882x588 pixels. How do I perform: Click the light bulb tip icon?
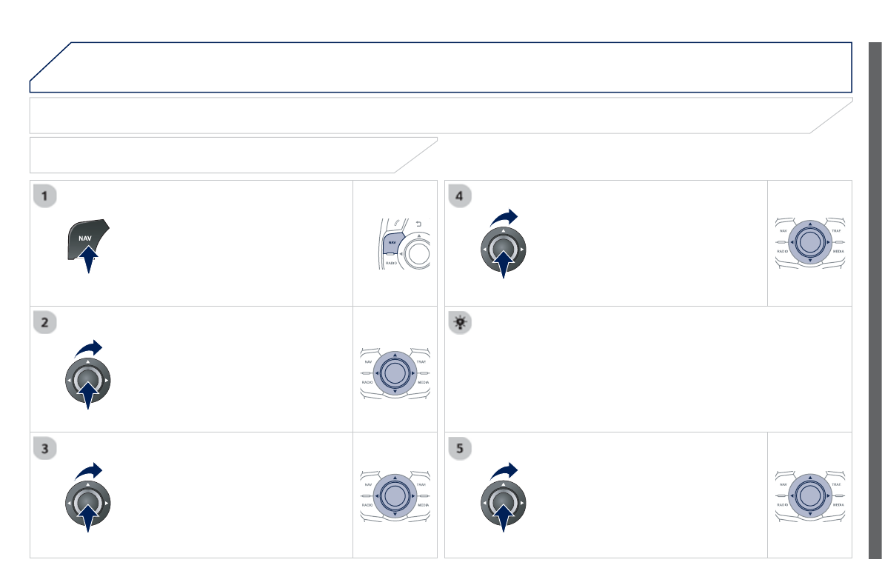click(461, 322)
